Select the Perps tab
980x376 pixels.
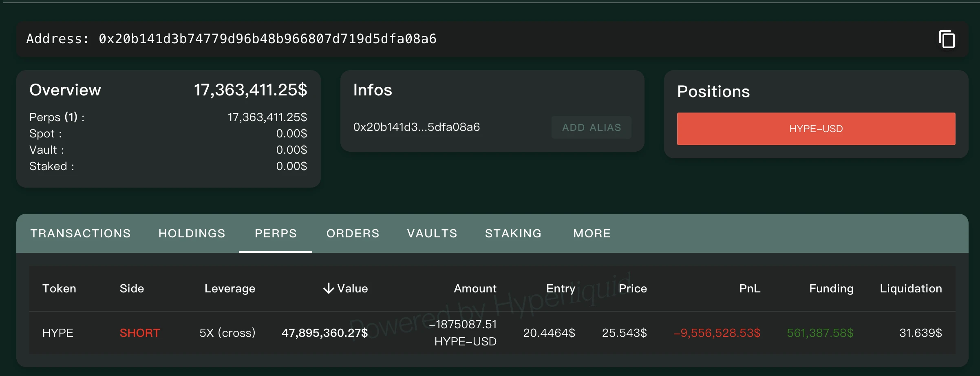click(276, 233)
